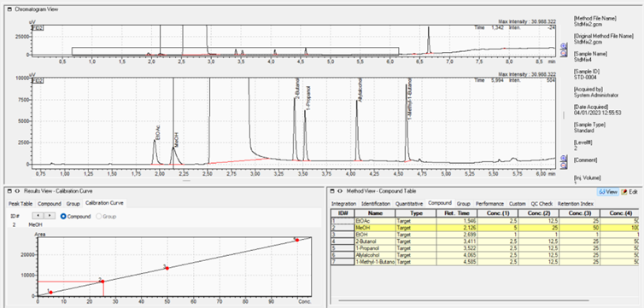Image resolution: width=644 pixels, height=308 pixels.
Task: Click the 1-Propanol peak label in chromatogram
Action: coord(308,97)
